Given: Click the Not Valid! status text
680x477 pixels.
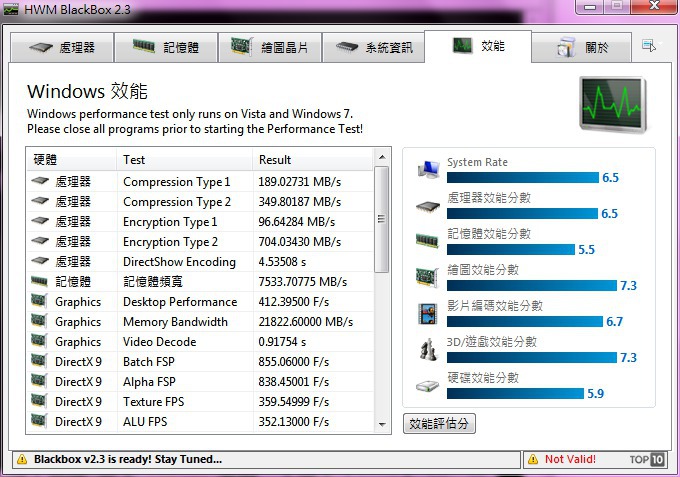Looking at the screenshot, I should coord(570,459).
